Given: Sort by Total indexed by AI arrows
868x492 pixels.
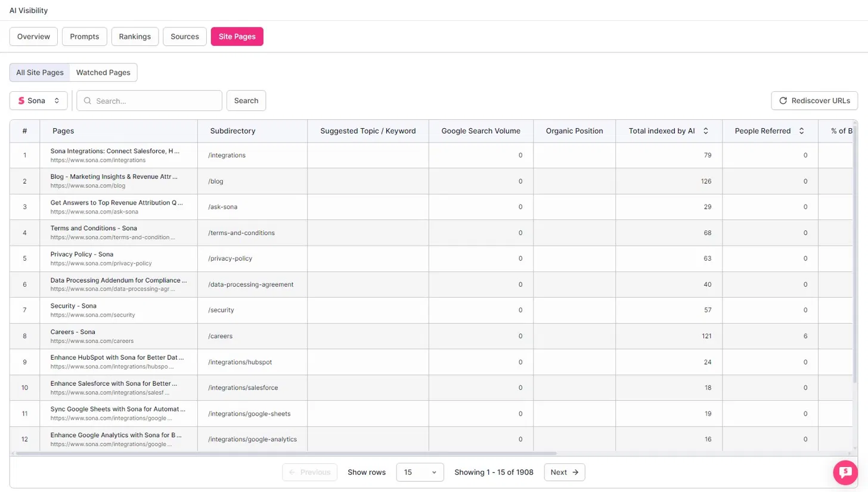Looking at the screenshot, I should coord(706,131).
